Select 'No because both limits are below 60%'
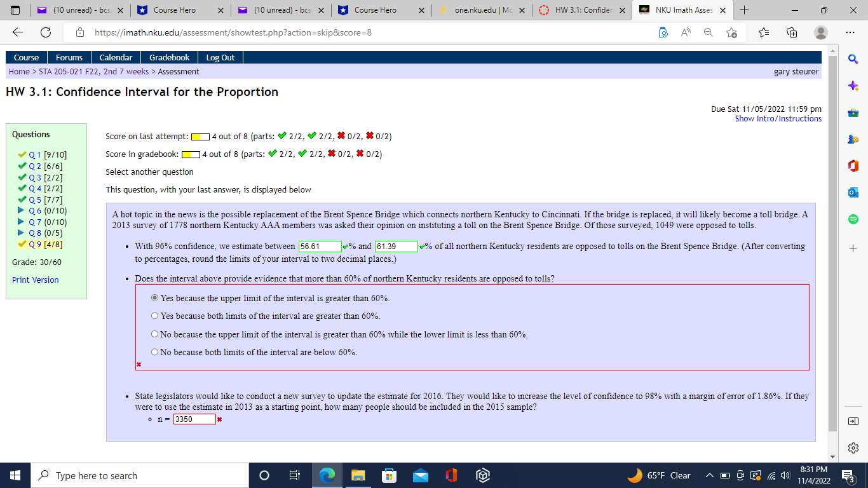The height and width of the screenshot is (488, 868). (154, 351)
